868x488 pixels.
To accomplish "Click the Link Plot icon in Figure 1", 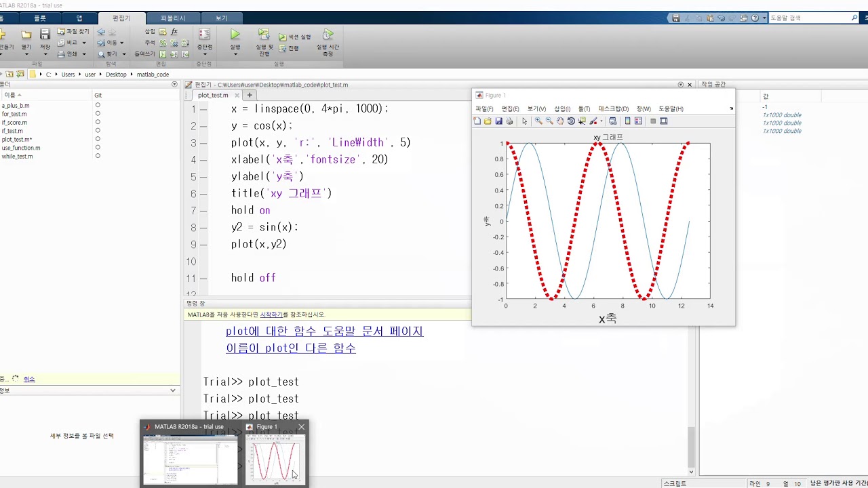I will (x=613, y=121).
